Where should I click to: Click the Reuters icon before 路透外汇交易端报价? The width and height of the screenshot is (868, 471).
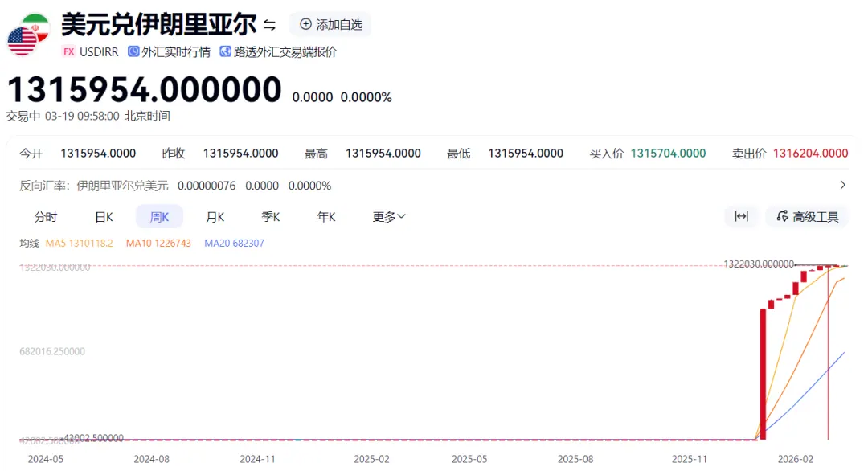(x=225, y=51)
